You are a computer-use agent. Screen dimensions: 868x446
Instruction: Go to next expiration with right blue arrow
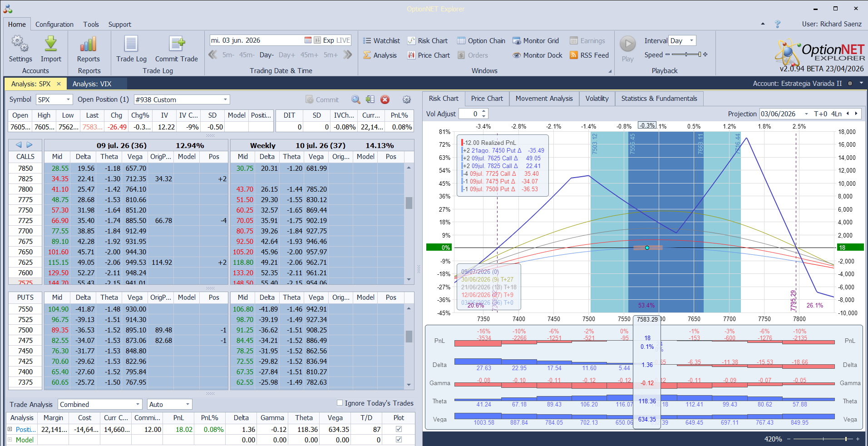click(x=30, y=145)
